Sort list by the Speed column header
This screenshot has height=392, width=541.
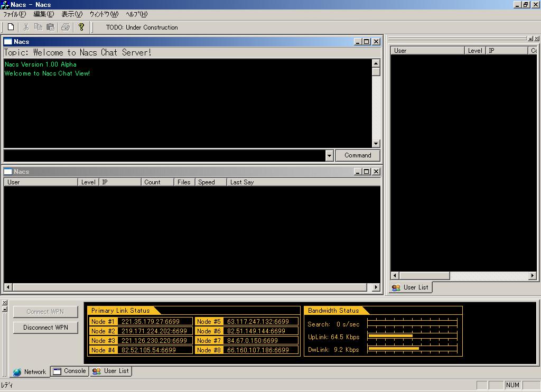pyautogui.click(x=211, y=182)
